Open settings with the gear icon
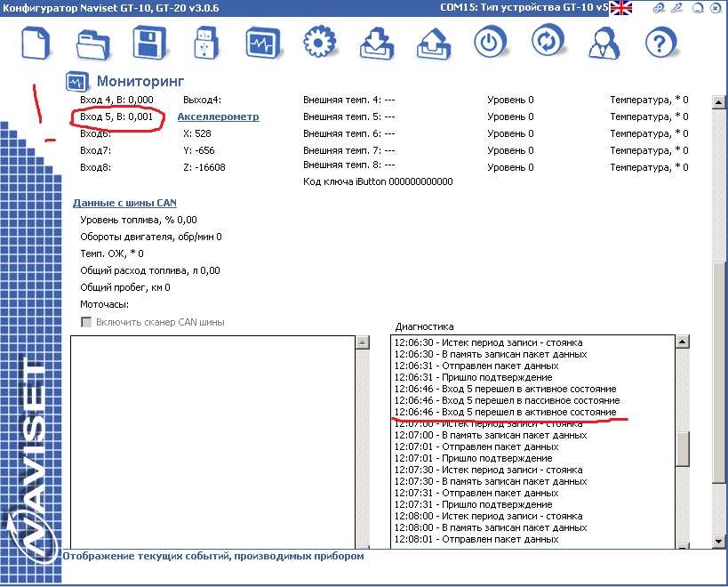728x587 pixels. (317, 43)
